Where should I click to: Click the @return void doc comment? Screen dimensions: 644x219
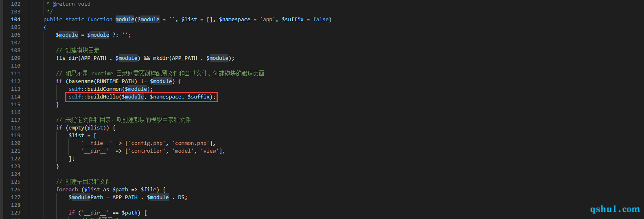71,4
